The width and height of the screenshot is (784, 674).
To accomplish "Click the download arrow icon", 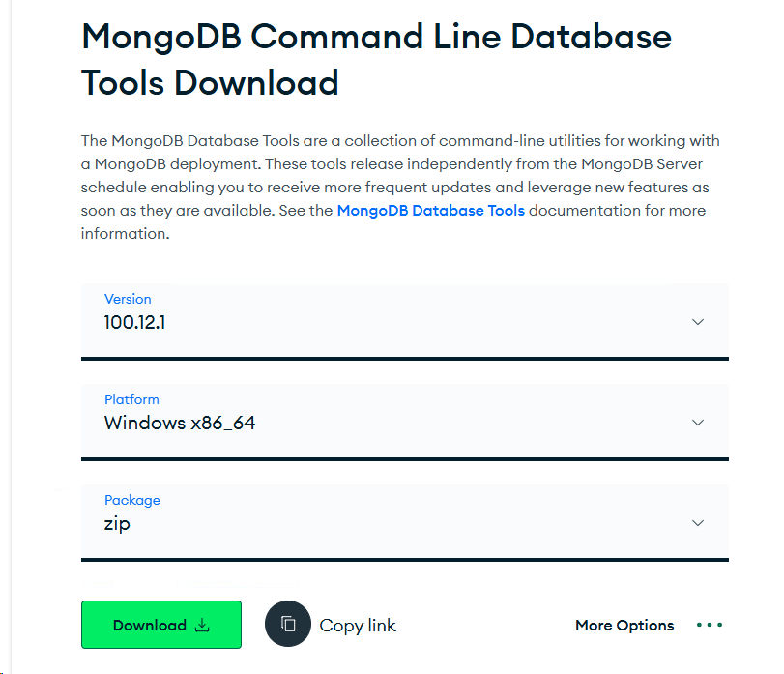I will pos(202,625).
